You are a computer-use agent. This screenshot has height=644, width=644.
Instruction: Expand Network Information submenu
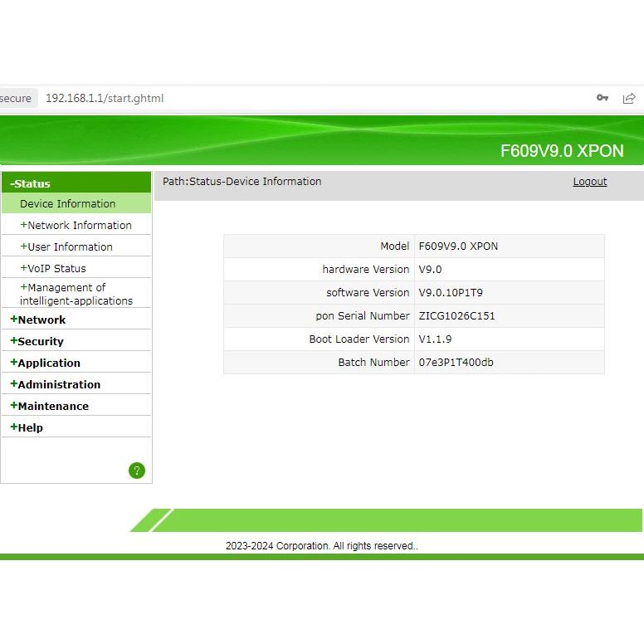(x=76, y=225)
